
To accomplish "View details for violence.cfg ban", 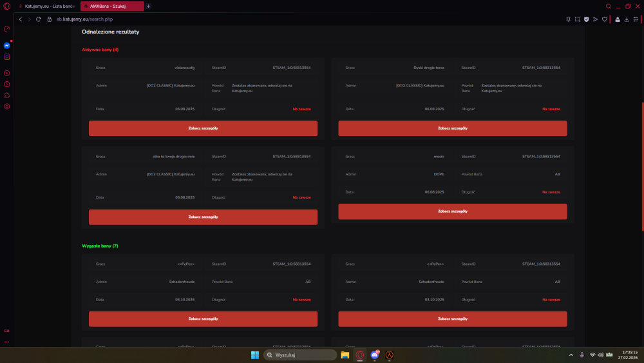I will pos(203,128).
